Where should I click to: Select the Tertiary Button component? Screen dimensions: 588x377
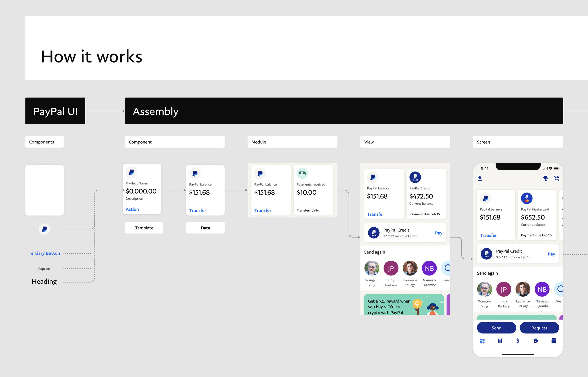pyautogui.click(x=44, y=253)
